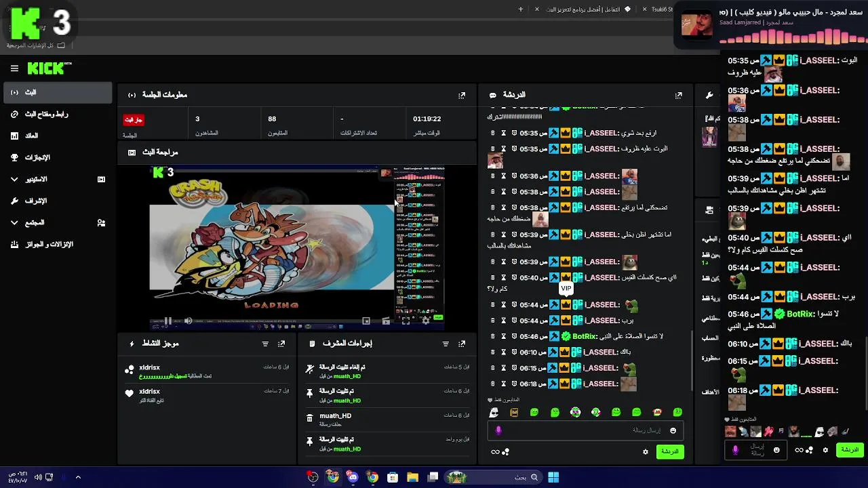Click the main chat scrollbar

pyautogui.click(x=692, y=359)
